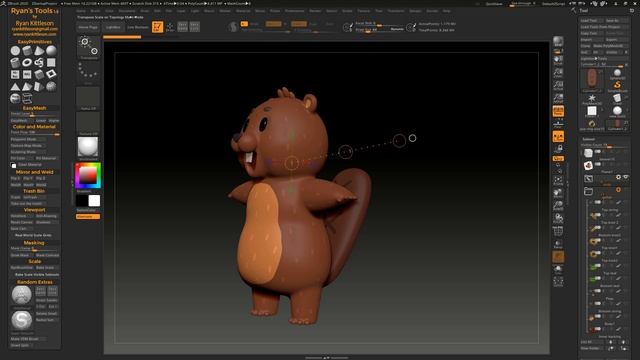The height and width of the screenshot is (360, 640).
Task: Click the S sphere brush in Random Extras
Action: click(22, 320)
